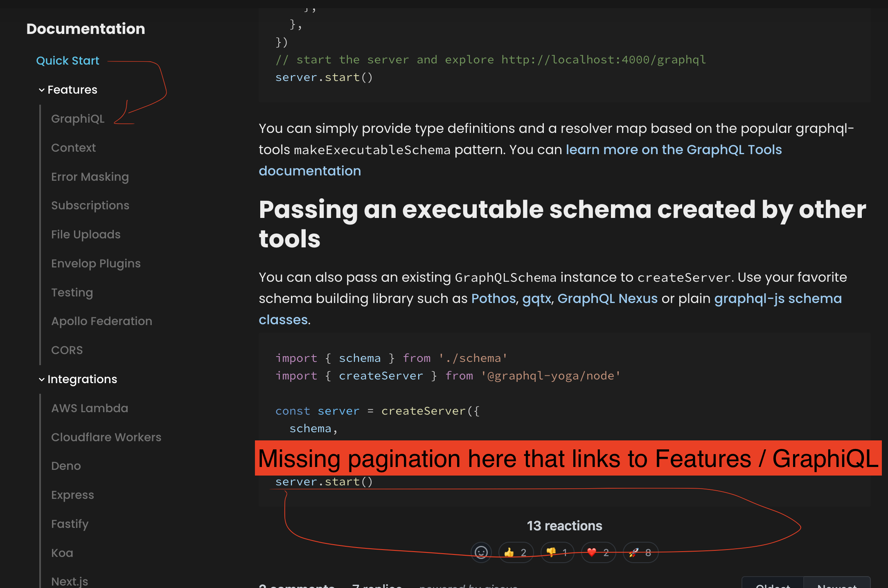The width and height of the screenshot is (888, 588).
Task: Open the Pothos link
Action: pos(493,298)
